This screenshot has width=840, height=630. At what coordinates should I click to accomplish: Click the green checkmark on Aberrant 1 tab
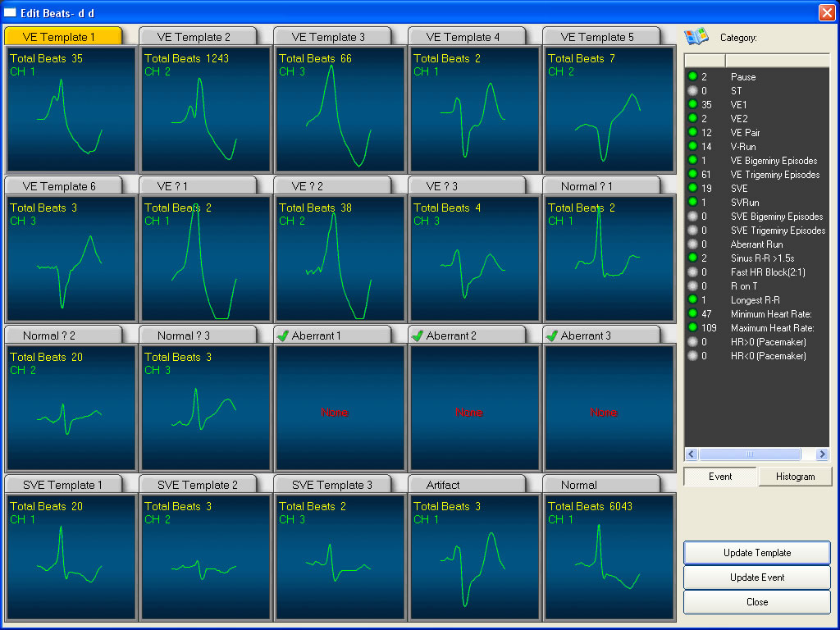285,335
